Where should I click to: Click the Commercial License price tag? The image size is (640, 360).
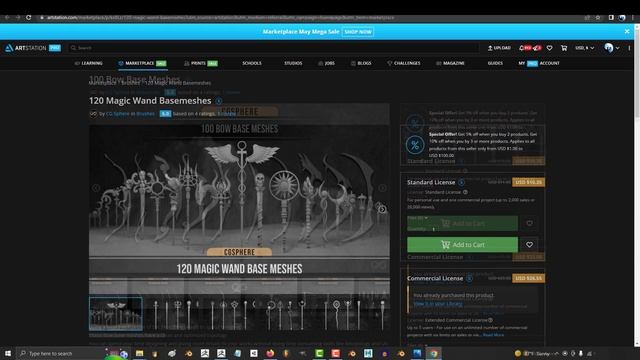pyautogui.click(x=529, y=278)
